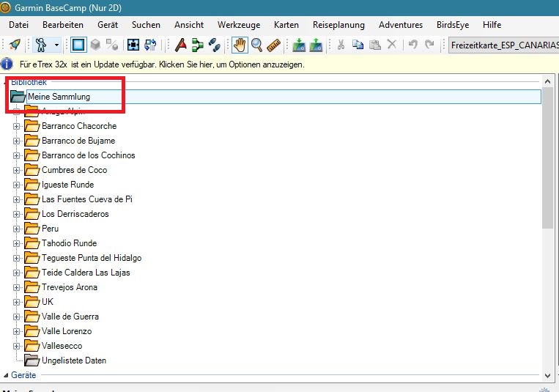Viewport: 559px width, 392px height.
Task: Click the blue info icon in update bar
Action: coord(7,64)
